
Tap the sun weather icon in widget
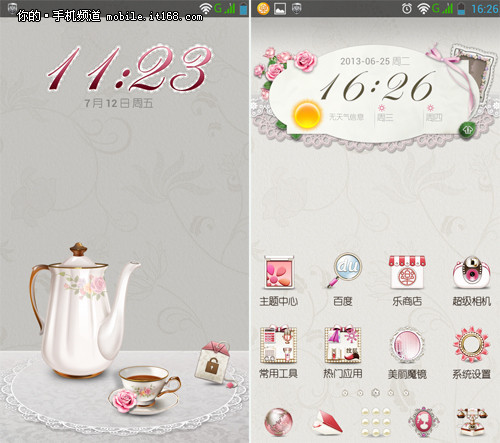[x=307, y=115]
